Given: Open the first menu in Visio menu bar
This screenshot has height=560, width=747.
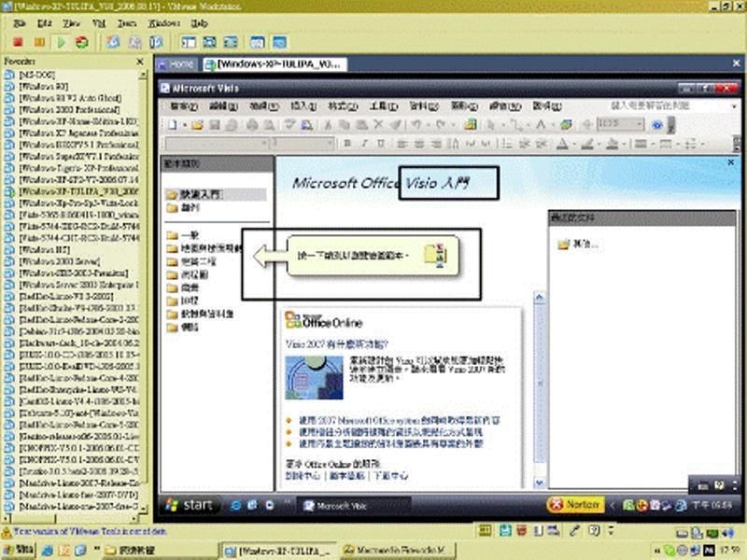Looking at the screenshot, I should tap(184, 105).
